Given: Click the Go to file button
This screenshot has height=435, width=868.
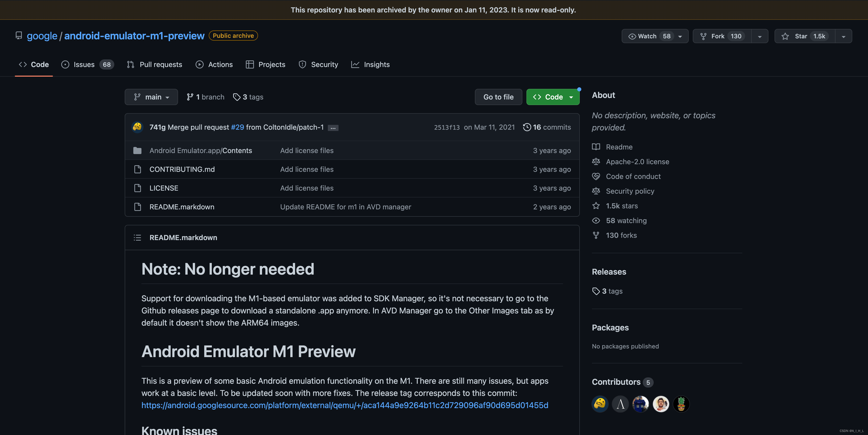Looking at the screenshot, I should [498, 97].
